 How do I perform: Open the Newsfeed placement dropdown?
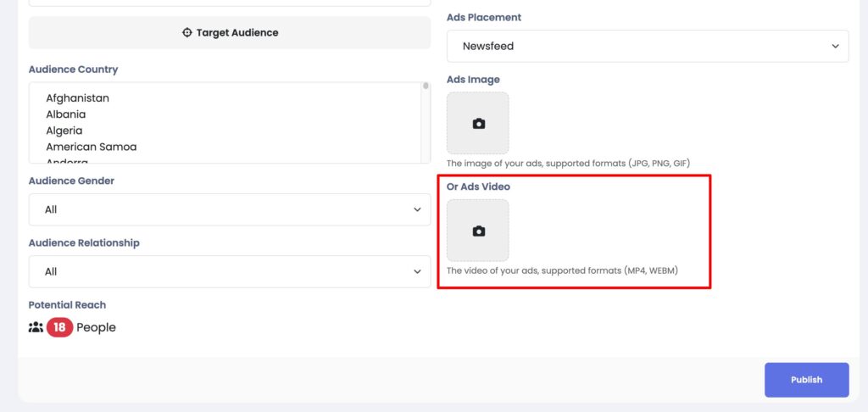(647, 47)
